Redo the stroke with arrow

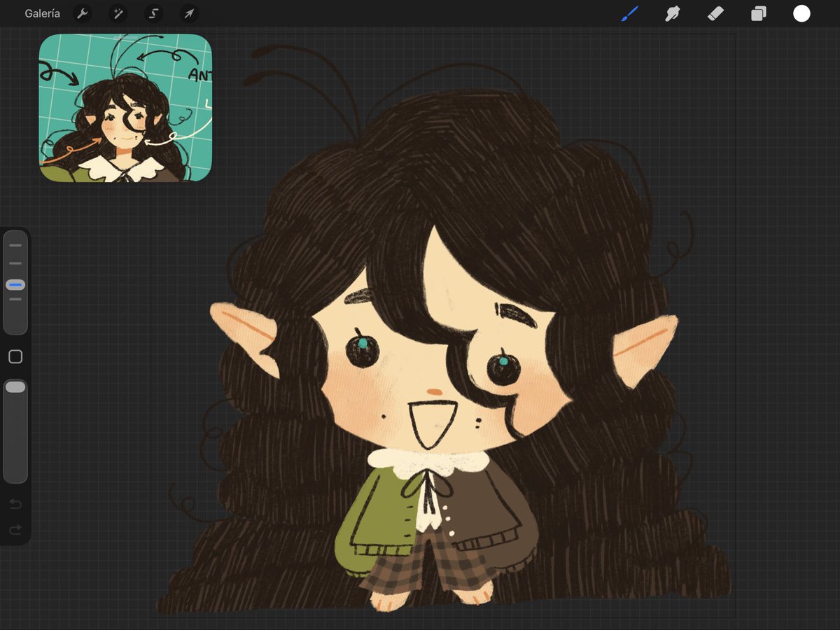[x=15, y=530]
